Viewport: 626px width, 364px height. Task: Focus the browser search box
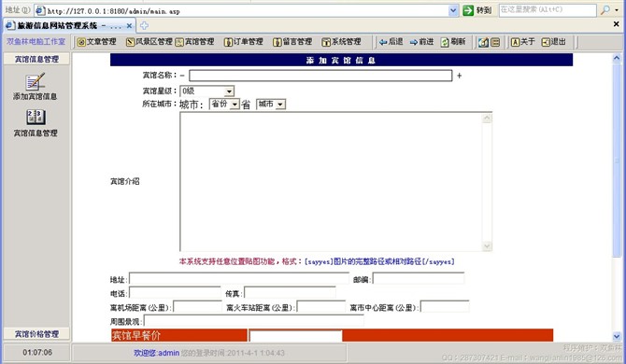point(548,10)
